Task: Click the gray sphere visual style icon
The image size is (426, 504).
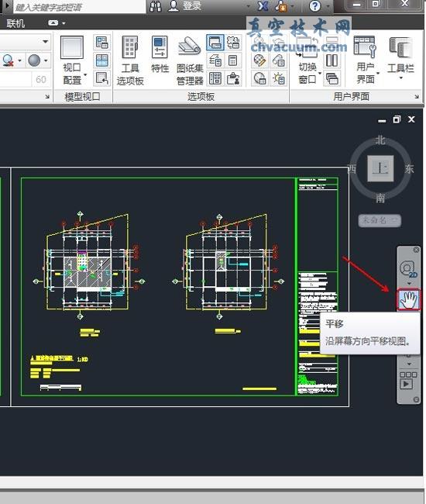Action: 34,60
